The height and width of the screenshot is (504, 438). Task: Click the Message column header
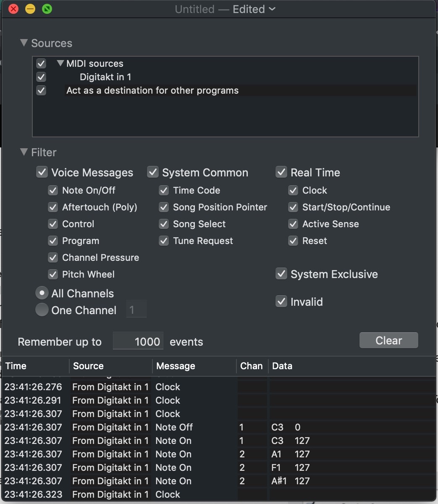(193, 366)
